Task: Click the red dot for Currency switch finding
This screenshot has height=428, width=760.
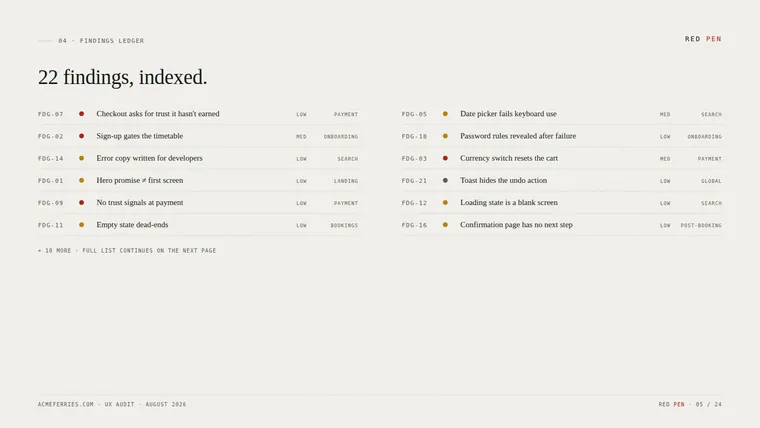Action: [445, 159]
